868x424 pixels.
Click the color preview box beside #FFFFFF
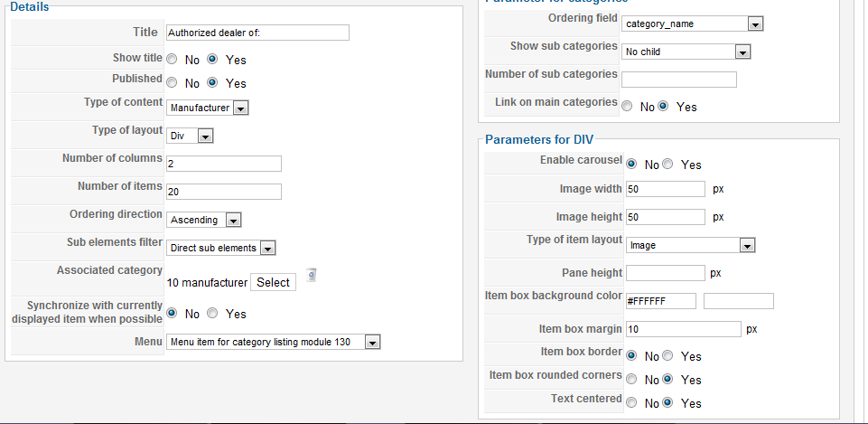click(739, 301)
